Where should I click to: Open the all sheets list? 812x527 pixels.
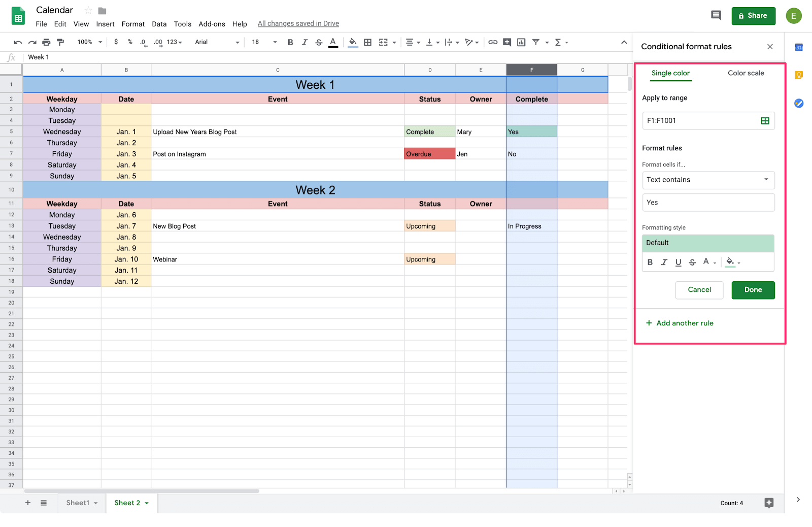44,503
